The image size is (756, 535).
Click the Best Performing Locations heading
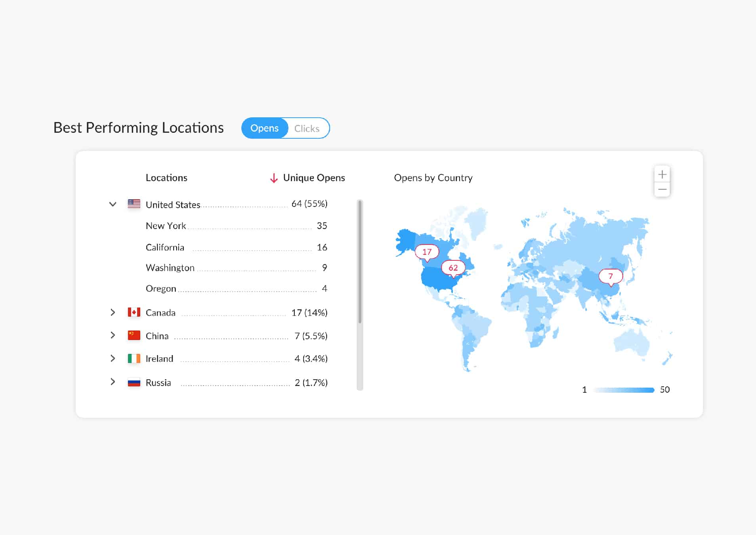pos(138,128)
